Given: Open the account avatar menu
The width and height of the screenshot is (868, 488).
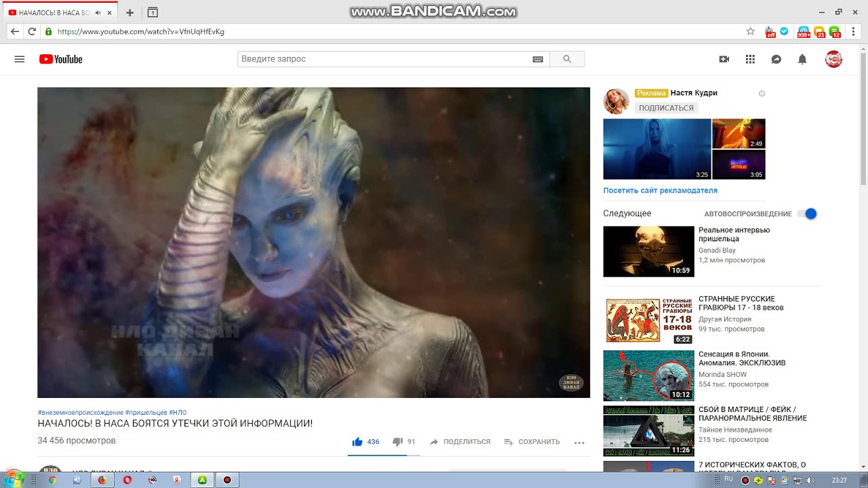Looking at the screenshot, I should point(833,59).
